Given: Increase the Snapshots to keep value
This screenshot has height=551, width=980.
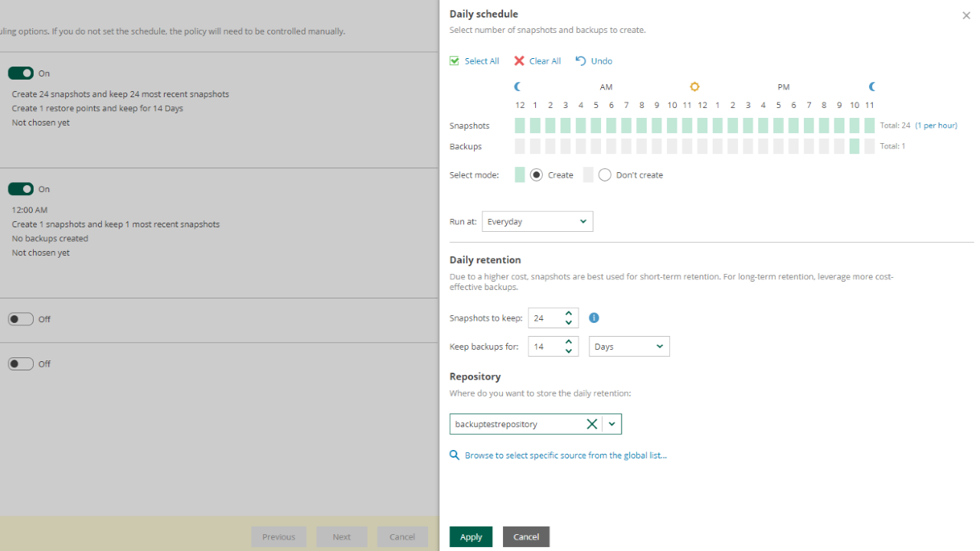Looking at the screenshot, I should click(569, 313).
